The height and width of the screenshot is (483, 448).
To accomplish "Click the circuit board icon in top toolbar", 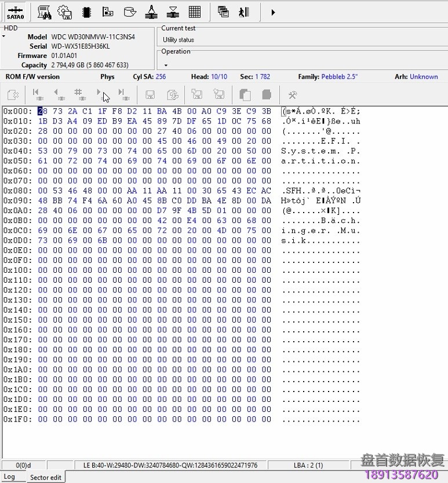I will click(108, 12).
